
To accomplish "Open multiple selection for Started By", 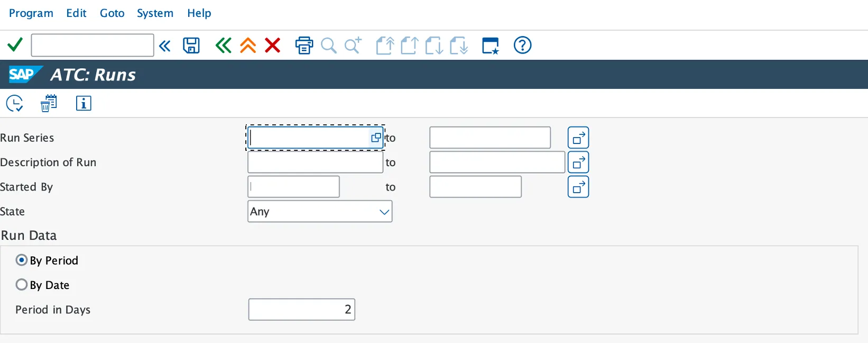I will pos(578,187).
